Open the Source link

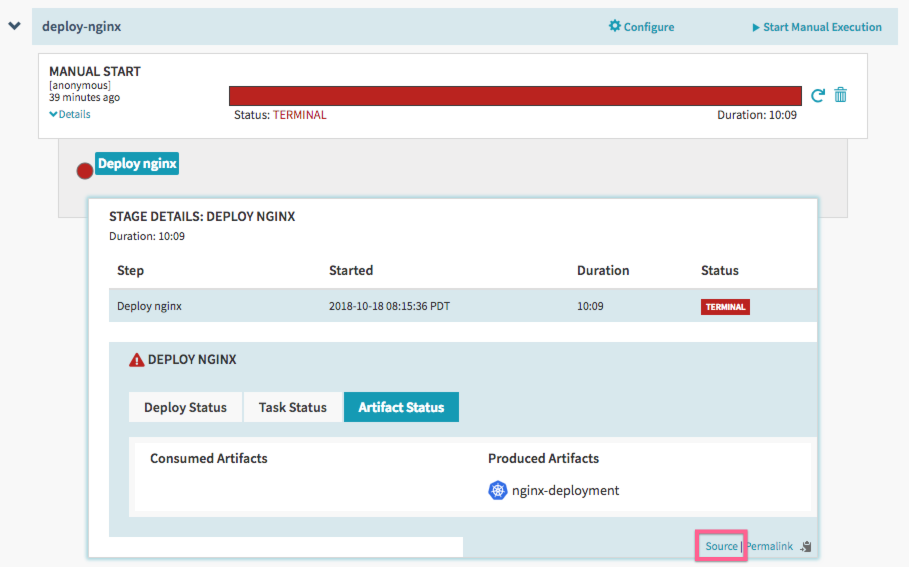click(x=721, y=546)
